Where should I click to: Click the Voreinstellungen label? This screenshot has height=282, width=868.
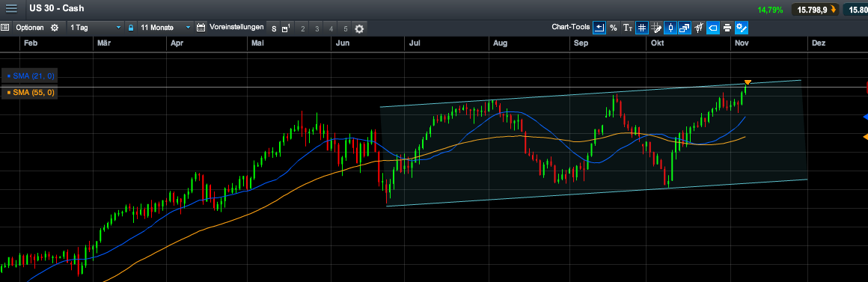pyautogui.click(x=236, y=28)
